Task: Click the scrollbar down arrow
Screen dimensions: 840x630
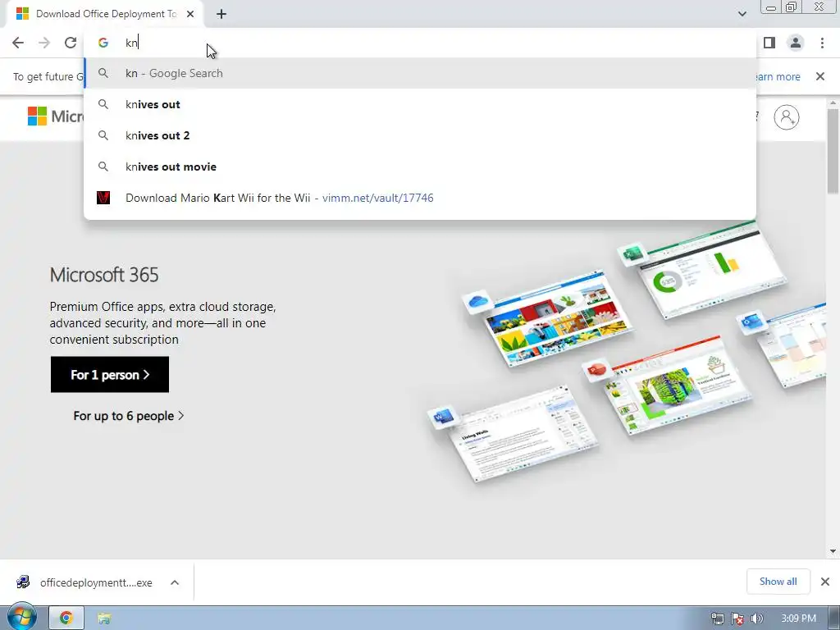Action: pos(833,551)
